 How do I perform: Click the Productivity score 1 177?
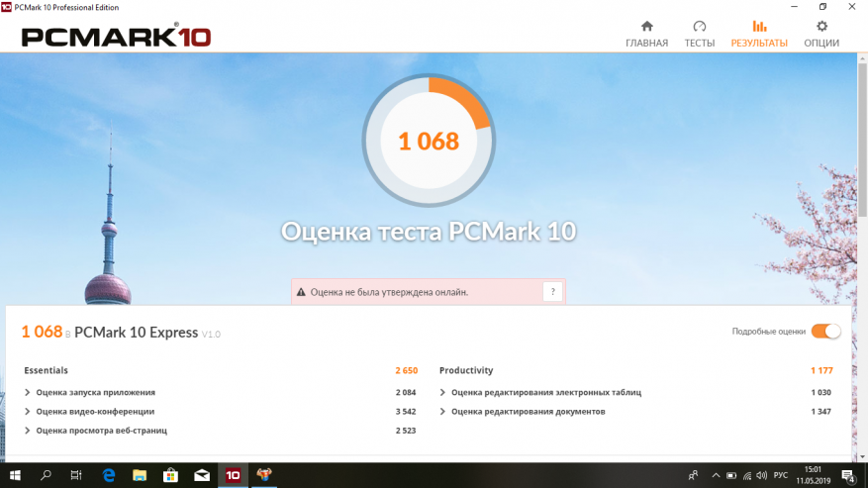(821, 370)
